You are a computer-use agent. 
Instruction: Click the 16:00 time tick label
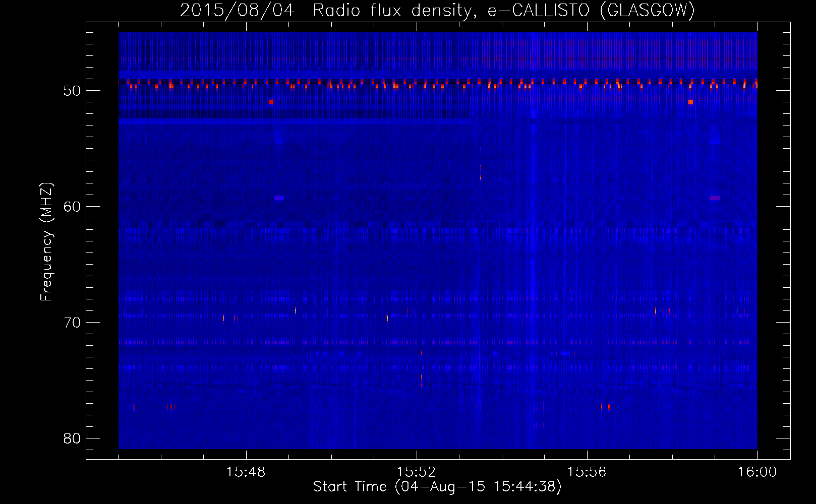[757, 472]
